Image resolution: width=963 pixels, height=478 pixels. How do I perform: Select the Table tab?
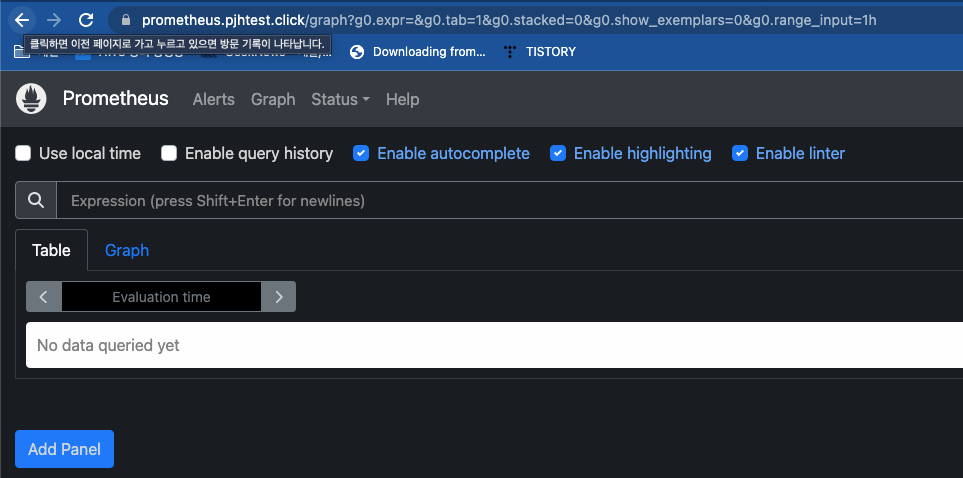tap(52, 250)
